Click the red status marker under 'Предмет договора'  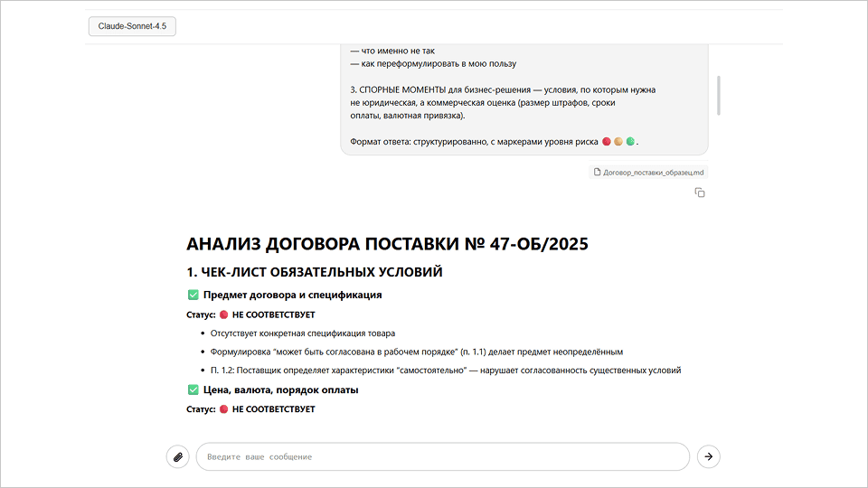[x=223, y=314]
